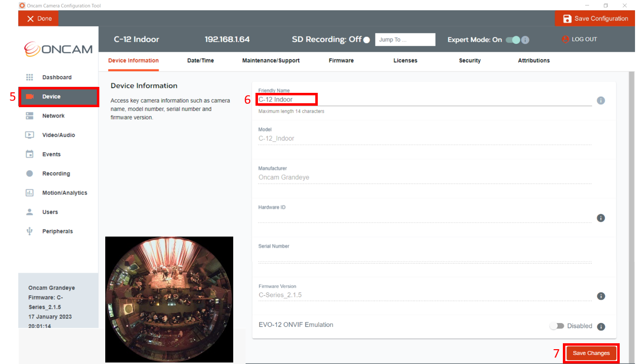This screenshot has width=636, height=364.
Task: Open Events calendar icon
Action: (x=30, y=154)
